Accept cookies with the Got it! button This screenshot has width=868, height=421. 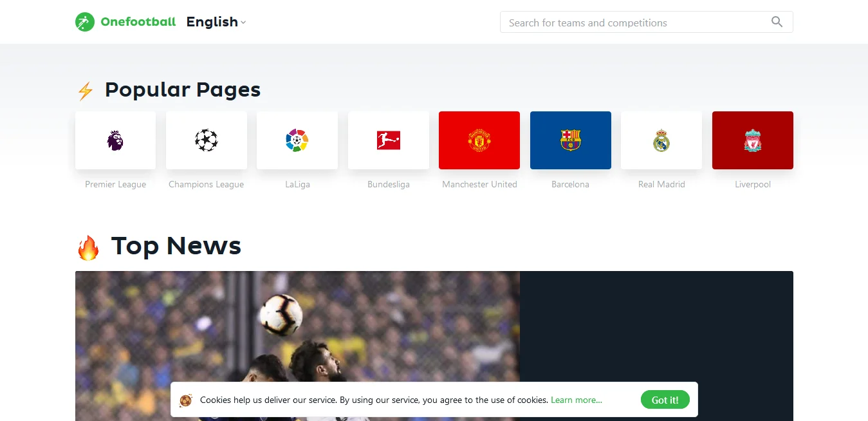(665, 400)
